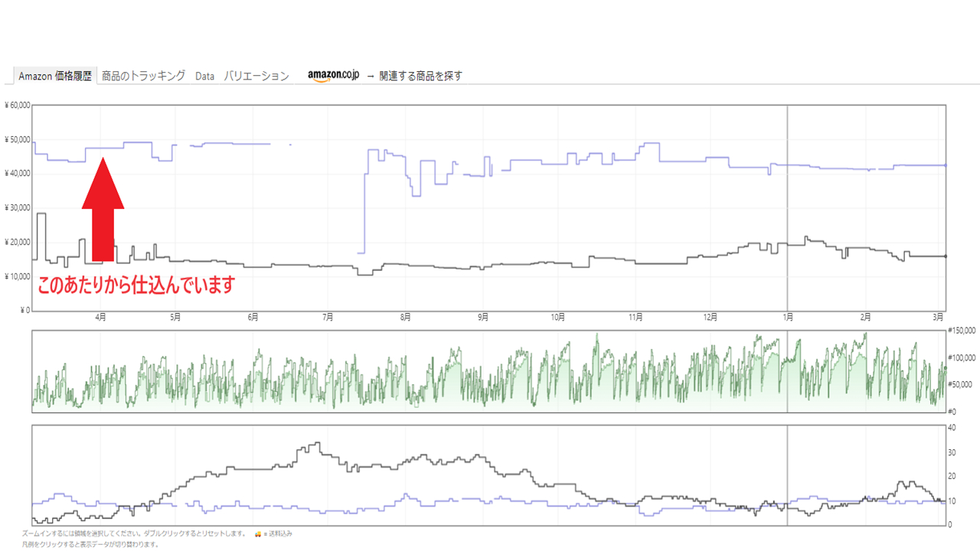The image size is (980, 551).
Task: Click the 8月 month label
Action: (x=406, y=317)
